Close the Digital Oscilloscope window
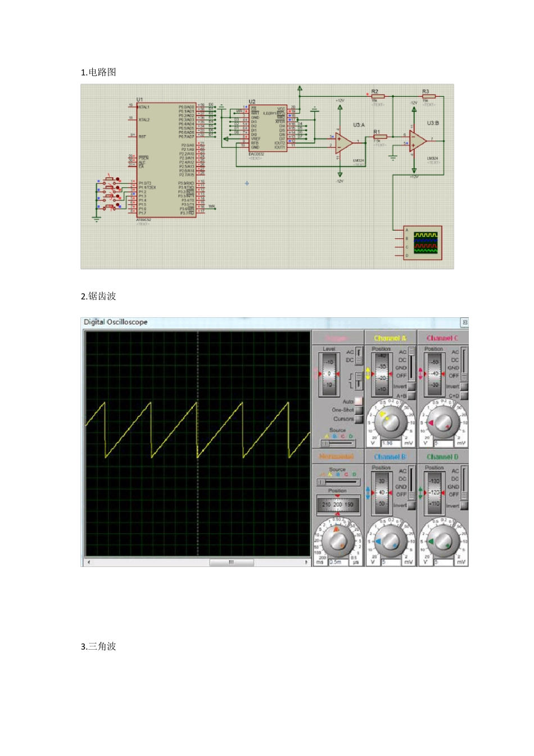534x756 pixels. point(464,322)
